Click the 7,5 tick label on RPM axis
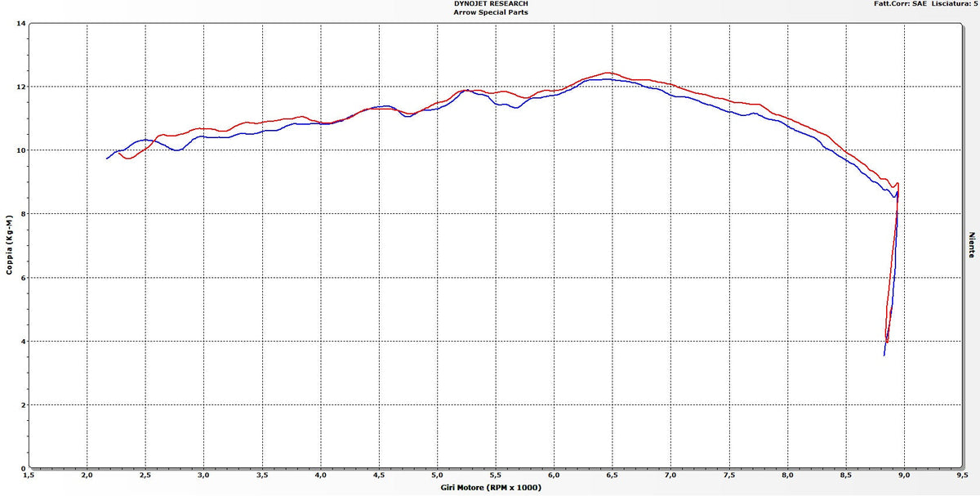Image resolution: width=980 pixels, height=496 pixels. [728, 475]
